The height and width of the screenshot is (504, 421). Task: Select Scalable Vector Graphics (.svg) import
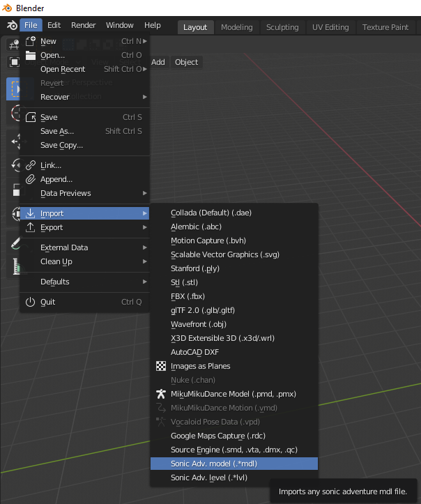click(x=234, y=254)
